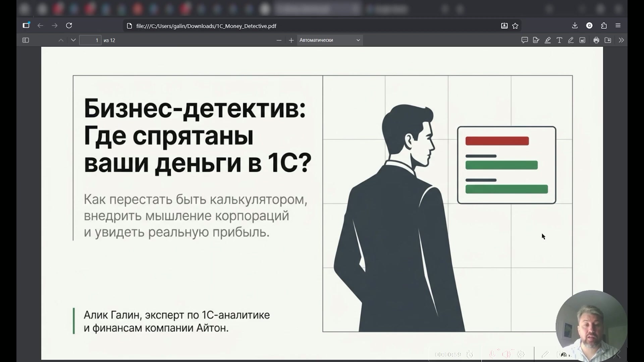Go to previous PDF page

(61, 40)
